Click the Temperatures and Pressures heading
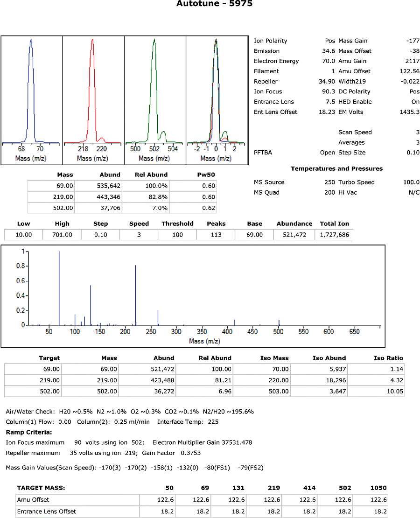 336,169
